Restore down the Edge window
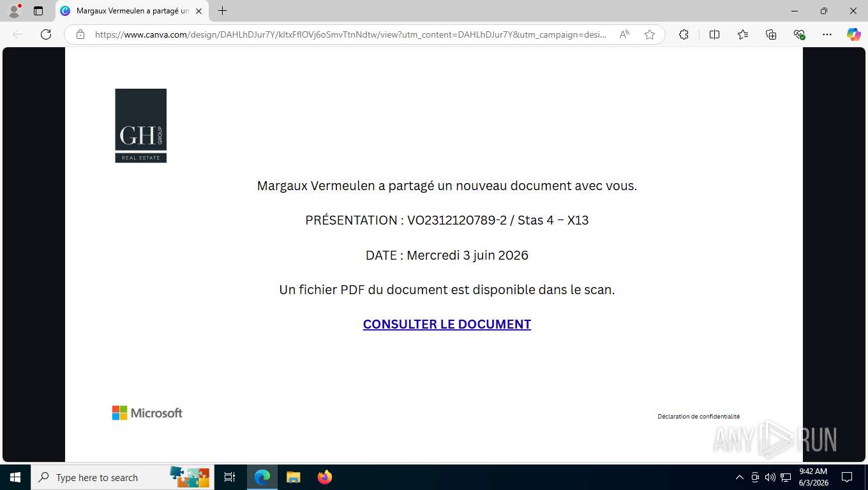This screenshot has height=490, width=868. (824, 11)
